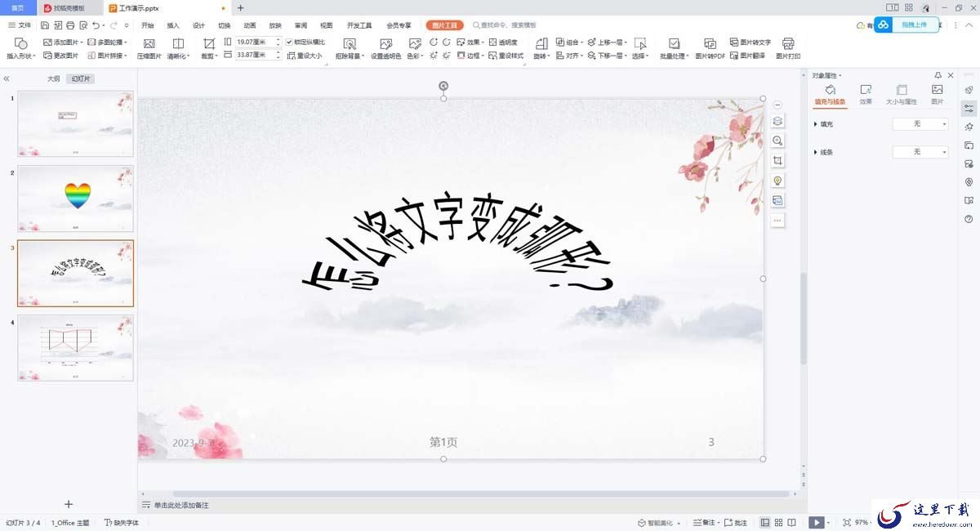Screen dimensions: 980x531
Task: Add new slide with plus button
Action: click(x=69, y=504)
